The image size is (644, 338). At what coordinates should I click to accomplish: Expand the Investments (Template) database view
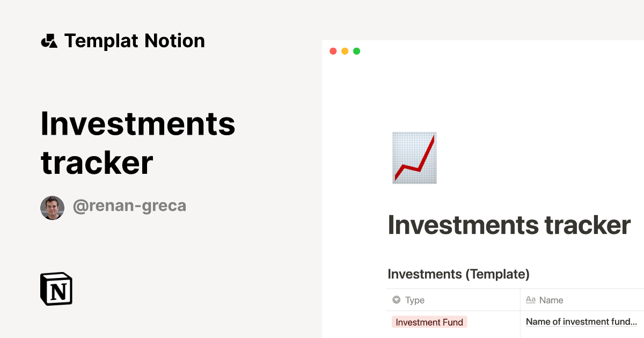pyautogui.click(x=458, y=274)
